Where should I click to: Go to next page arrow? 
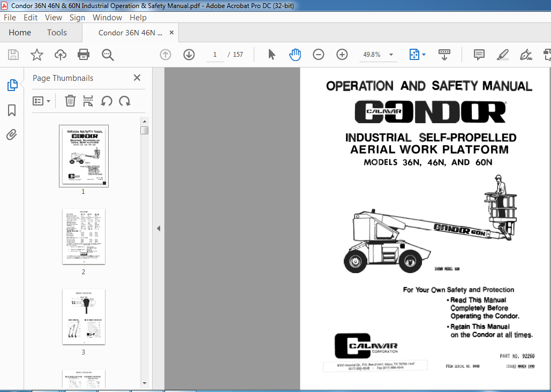click(x=189, y=55)
